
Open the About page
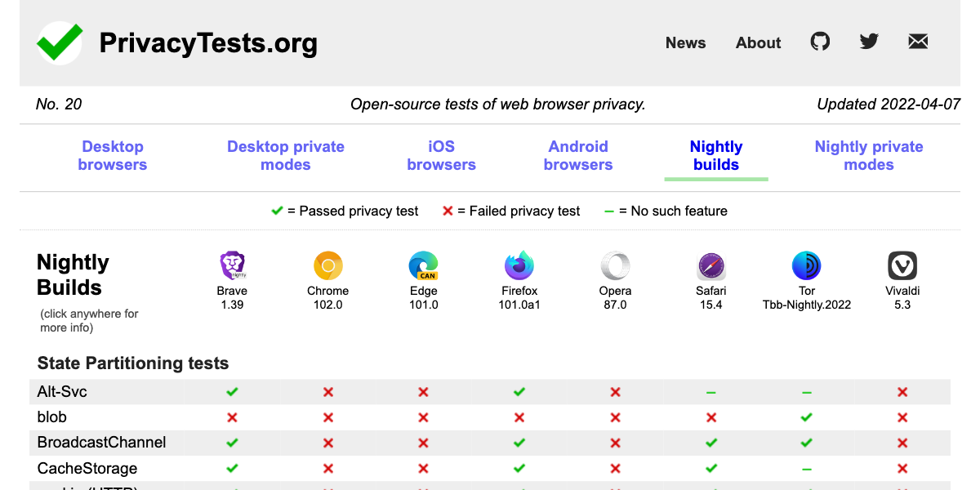click(x=758, y=42)
